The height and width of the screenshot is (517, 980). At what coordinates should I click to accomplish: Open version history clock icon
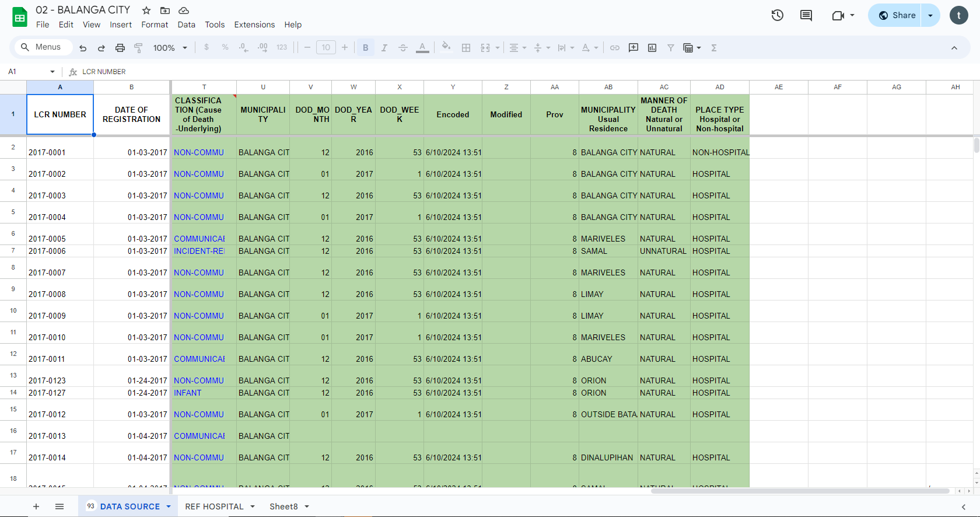(777, 16)
